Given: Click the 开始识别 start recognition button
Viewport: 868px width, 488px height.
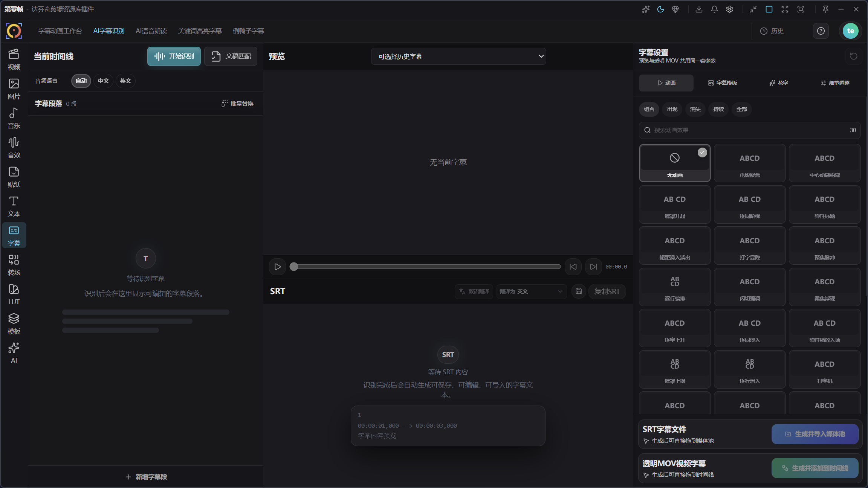Looking at the screenshot, I should point(174,56).
